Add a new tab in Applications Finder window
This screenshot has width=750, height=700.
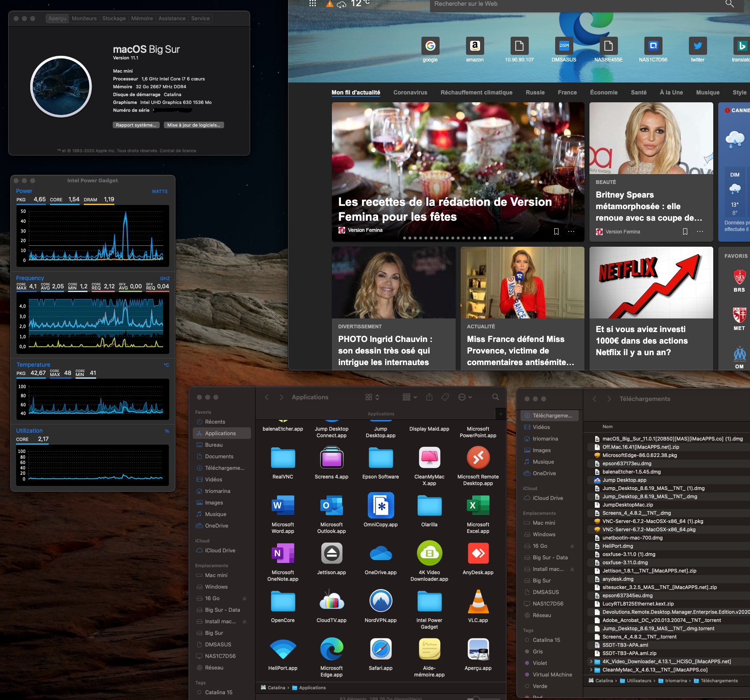(x=501, y=414)
